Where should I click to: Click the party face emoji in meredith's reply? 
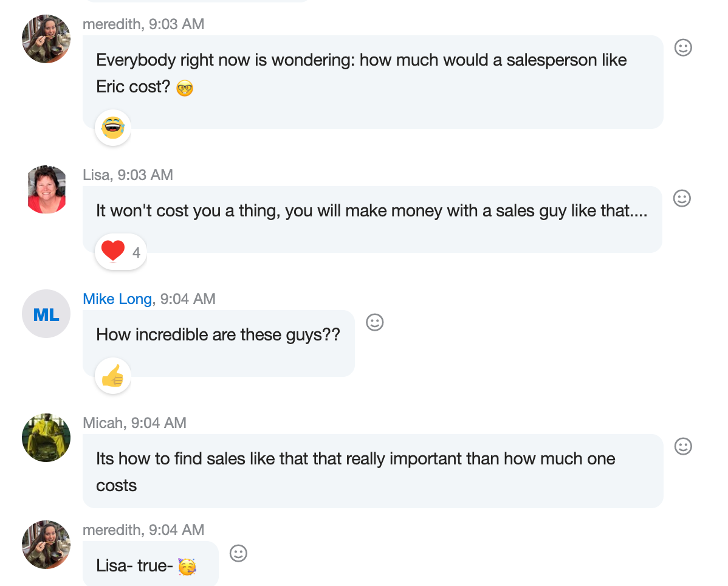coord(187,567)
